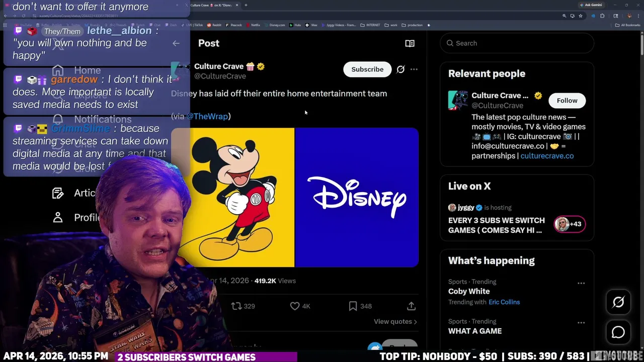The width and height of the screenshot is (644, 362).
Task: Open the Profile icon in X sidebar
Action: pos(58,217)
